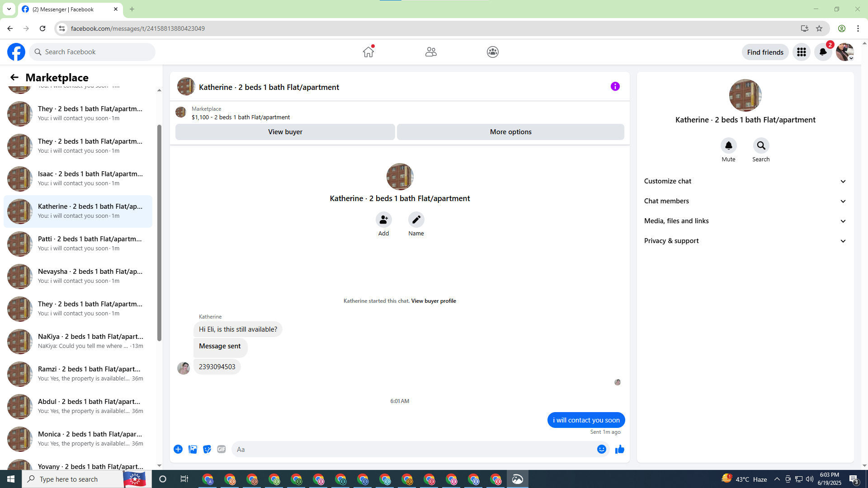The image size is (868, 488).
Task: Choose a sticker in composer
Action: point(207,449)
